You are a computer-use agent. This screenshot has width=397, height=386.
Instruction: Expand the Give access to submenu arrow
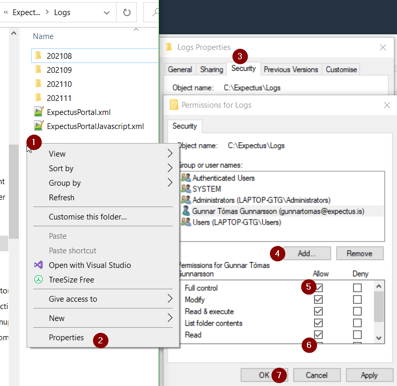[170, 298]
